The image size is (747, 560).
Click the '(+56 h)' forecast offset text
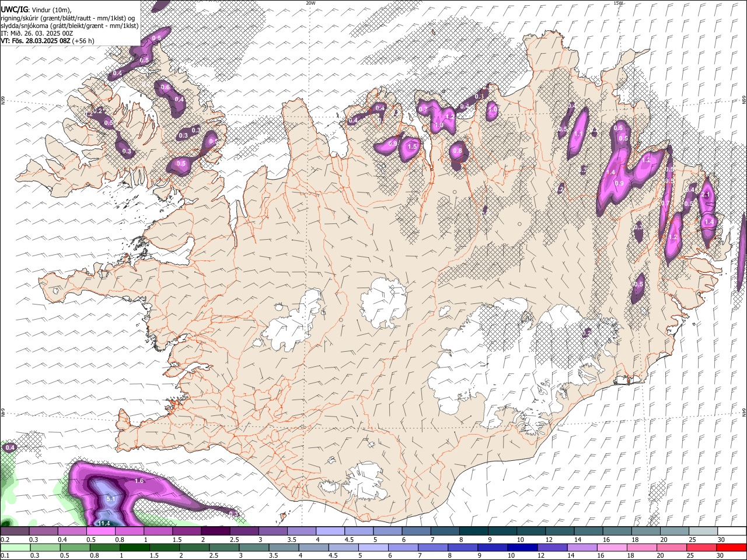pyautogui.click(x=83, y=41)
